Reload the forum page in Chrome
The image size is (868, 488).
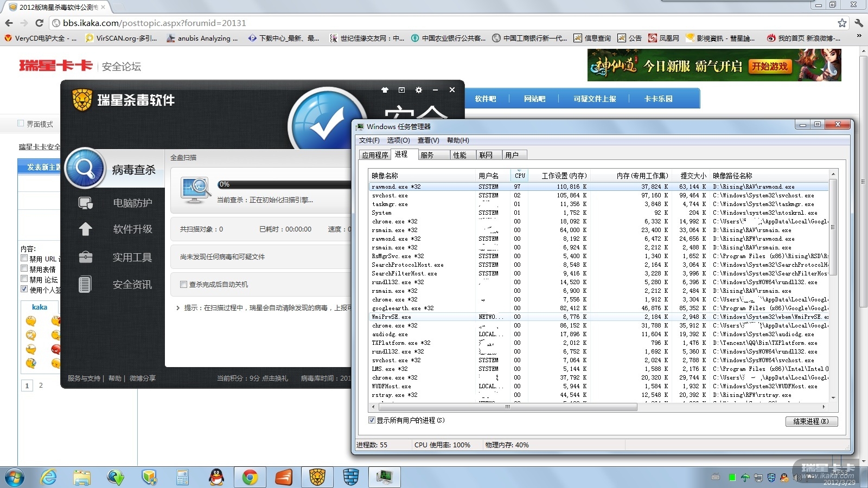point(39,23)
